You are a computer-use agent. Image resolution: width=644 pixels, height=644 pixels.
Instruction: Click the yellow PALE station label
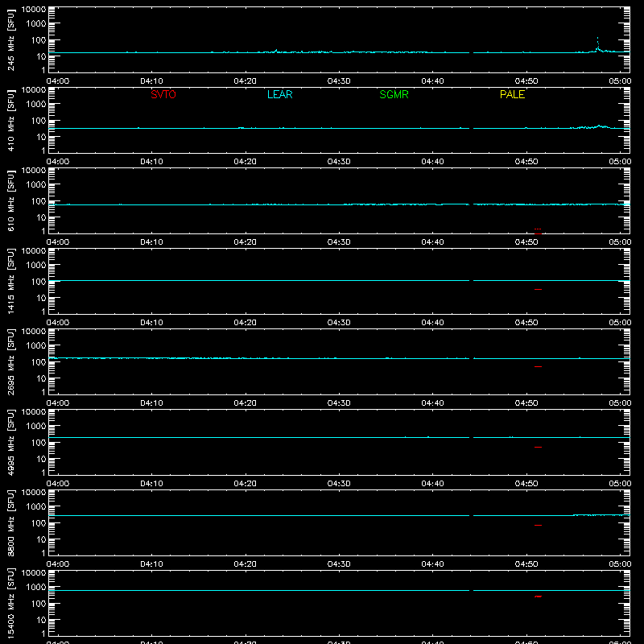[512, 94]
